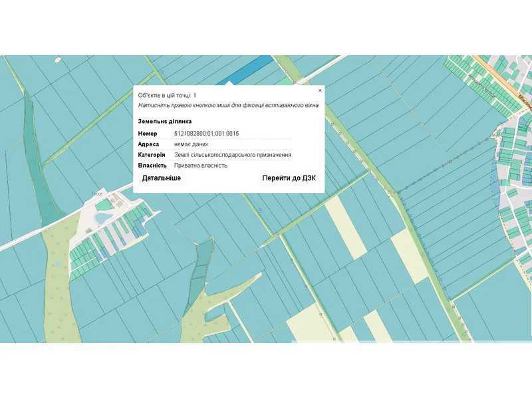Click the italic right-click hint text in popup
532x399 pixels.
228,105
